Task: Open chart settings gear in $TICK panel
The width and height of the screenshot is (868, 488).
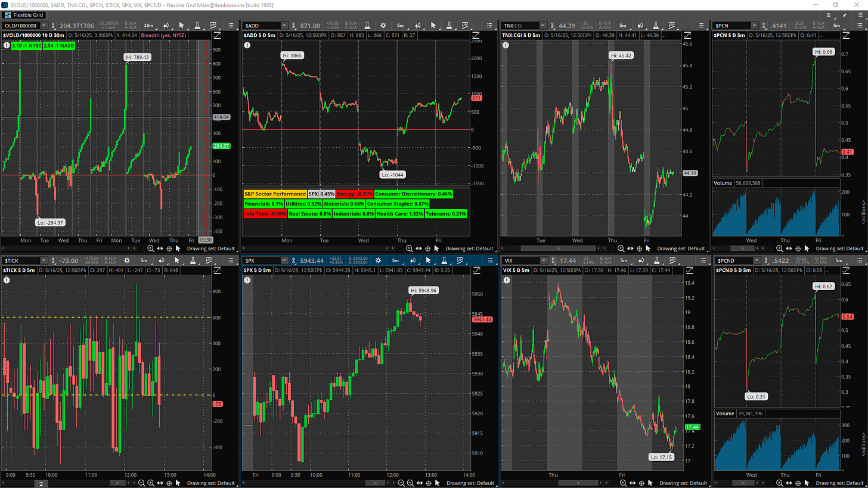Action: click(126, 260)
